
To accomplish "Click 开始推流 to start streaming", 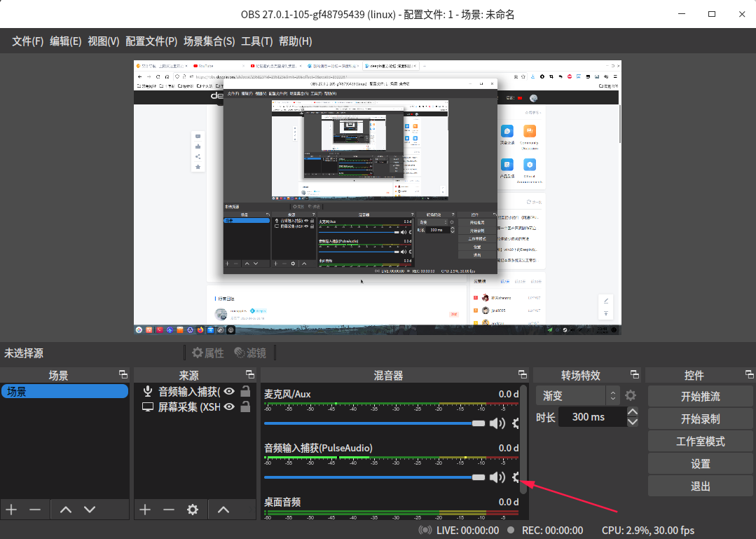I will [699, 396].
